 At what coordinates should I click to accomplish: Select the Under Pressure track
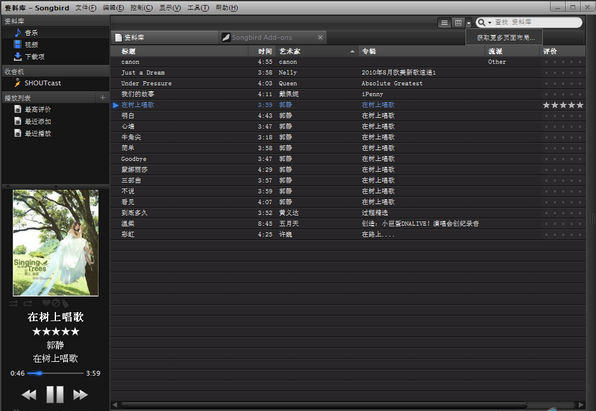pyautogui.click(x=347, y=83)
